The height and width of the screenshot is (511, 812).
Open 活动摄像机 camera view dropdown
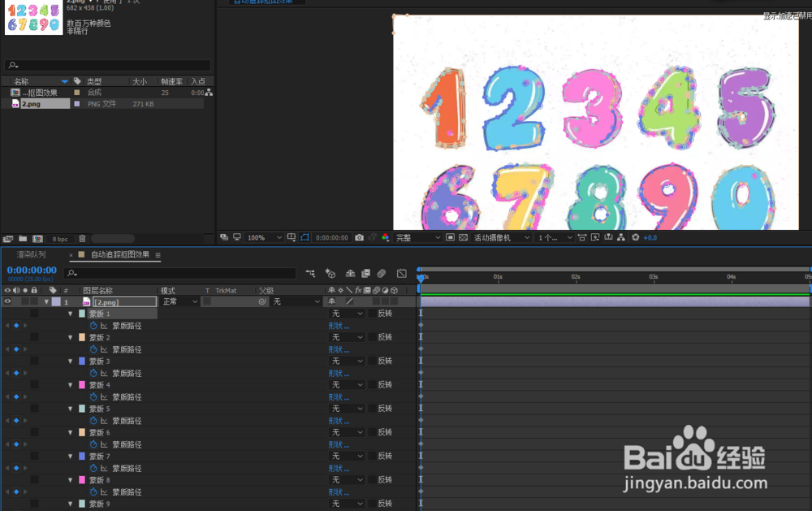click(501, 238)
